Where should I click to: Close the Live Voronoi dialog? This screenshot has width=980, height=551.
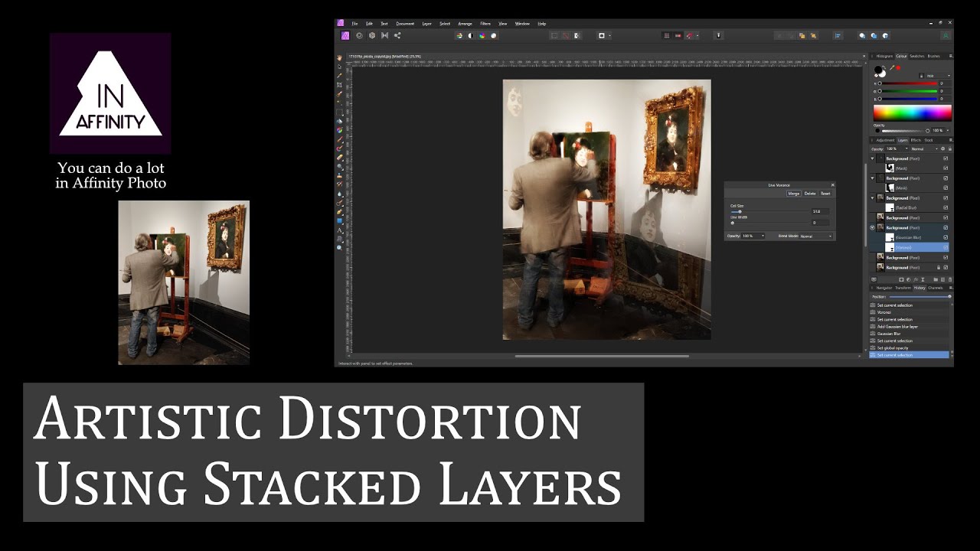pyautogui.click(x=833, y=185)
